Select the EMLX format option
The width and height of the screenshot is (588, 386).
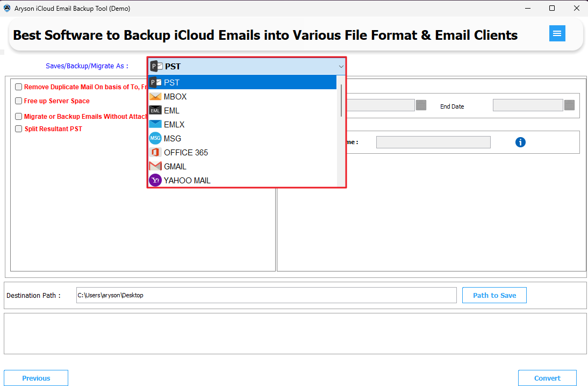(242, 124)
